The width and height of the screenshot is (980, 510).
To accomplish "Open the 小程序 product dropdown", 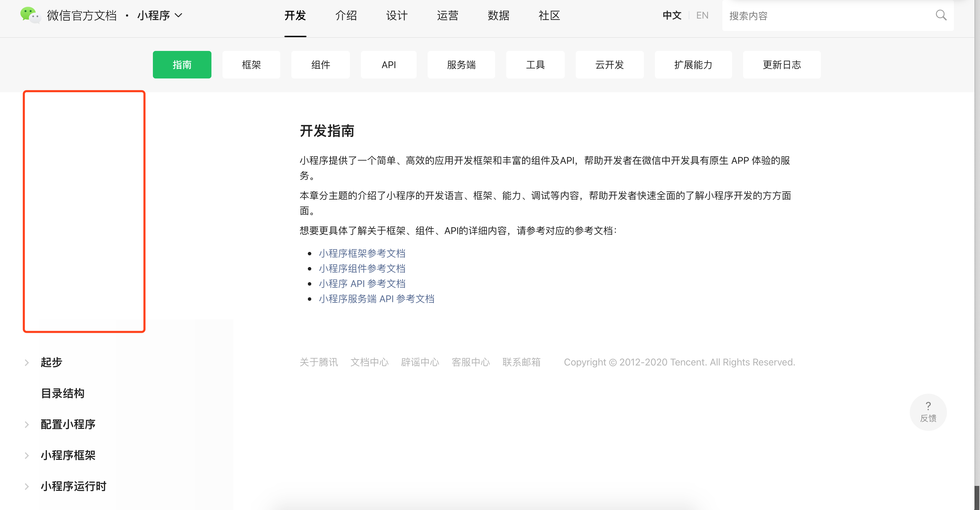I will 160,15.
